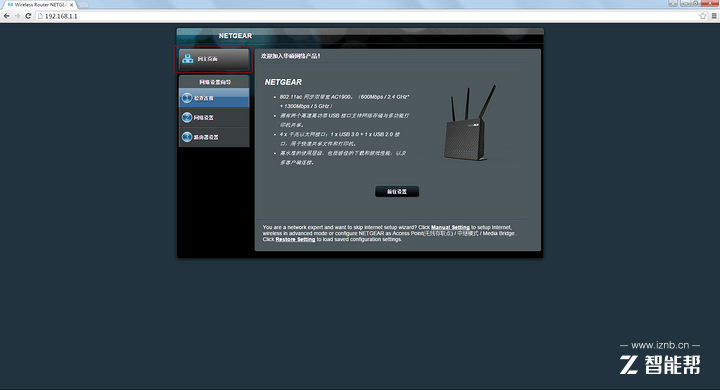Open the Restore Setting link

[x=295, y=239]
